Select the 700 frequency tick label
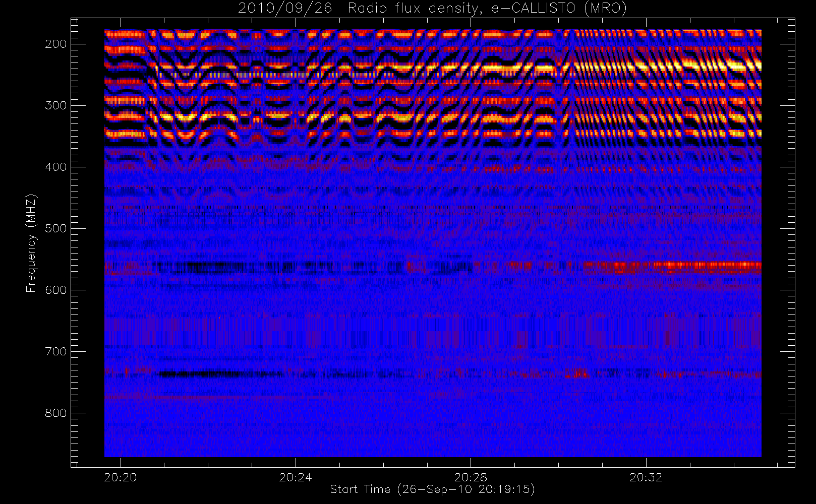The image size is (816, 504). pos(56,351)
